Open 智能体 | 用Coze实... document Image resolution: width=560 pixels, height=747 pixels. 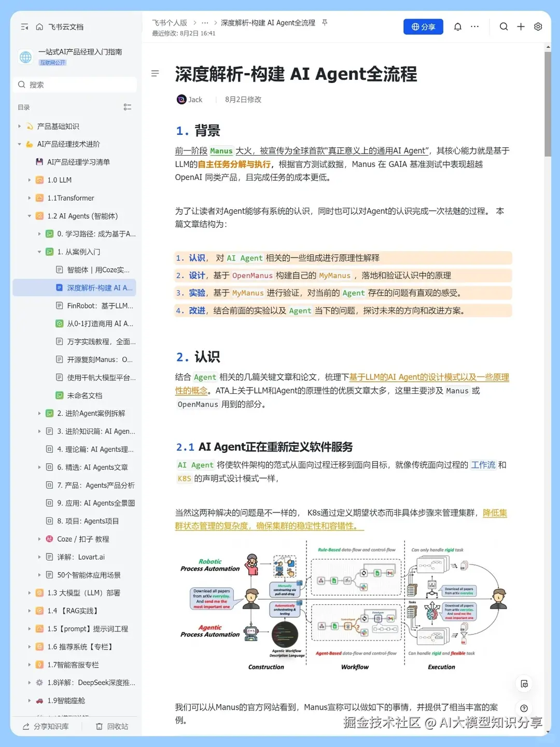tap(98, 270)
